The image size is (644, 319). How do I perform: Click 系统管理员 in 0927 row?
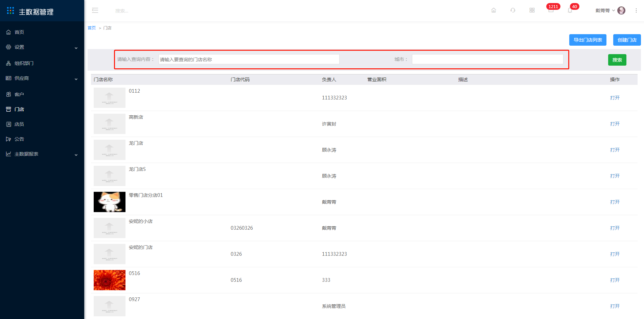coord(334,306)
